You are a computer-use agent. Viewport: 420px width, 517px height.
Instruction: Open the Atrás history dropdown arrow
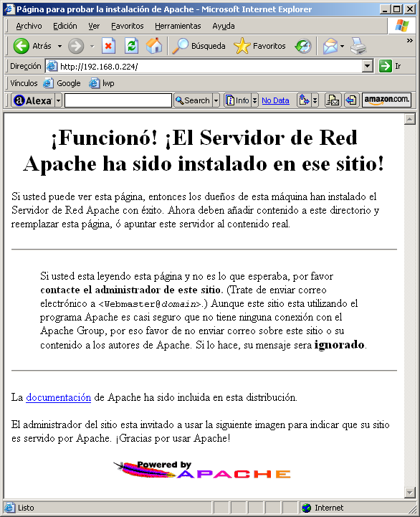[59, 46]
